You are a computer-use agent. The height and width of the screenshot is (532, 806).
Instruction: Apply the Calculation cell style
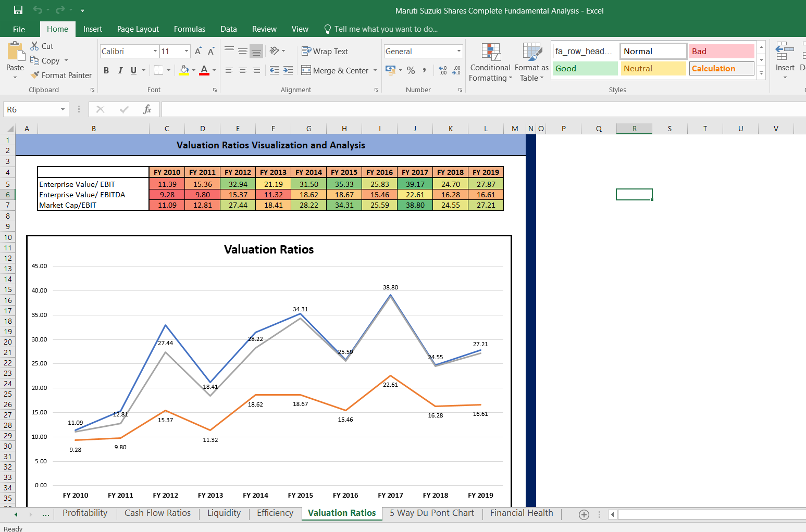pos(722,68)
